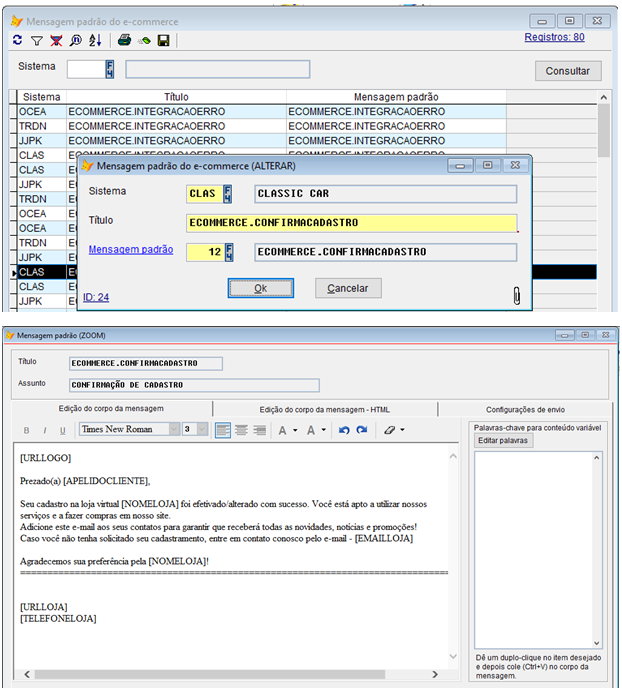Image resolution: width=622 pixels, height=690 pixels.
Task: Open the Configurações de envio tab
Action: pos(525,408)
